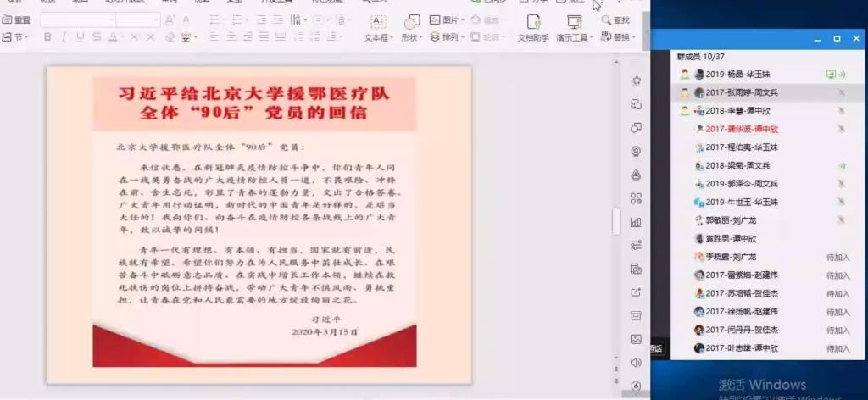Toggle microphone of 2019-牛世玉-华玉妹
Screen dimensions: 868x400
(x=842, y=202)
